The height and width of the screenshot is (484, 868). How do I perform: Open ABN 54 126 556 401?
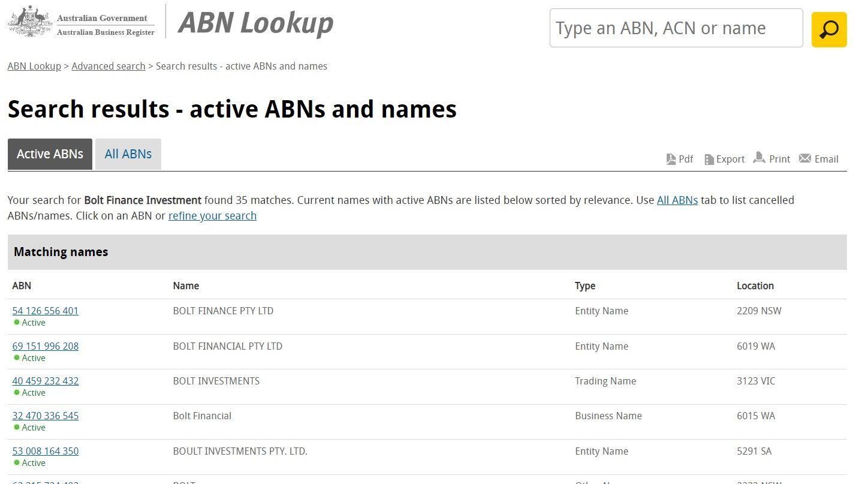(46, 311)
